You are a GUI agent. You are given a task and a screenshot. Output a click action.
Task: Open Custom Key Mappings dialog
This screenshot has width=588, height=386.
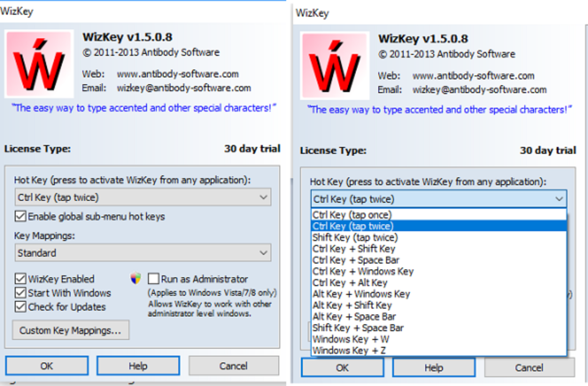point(71,330)
